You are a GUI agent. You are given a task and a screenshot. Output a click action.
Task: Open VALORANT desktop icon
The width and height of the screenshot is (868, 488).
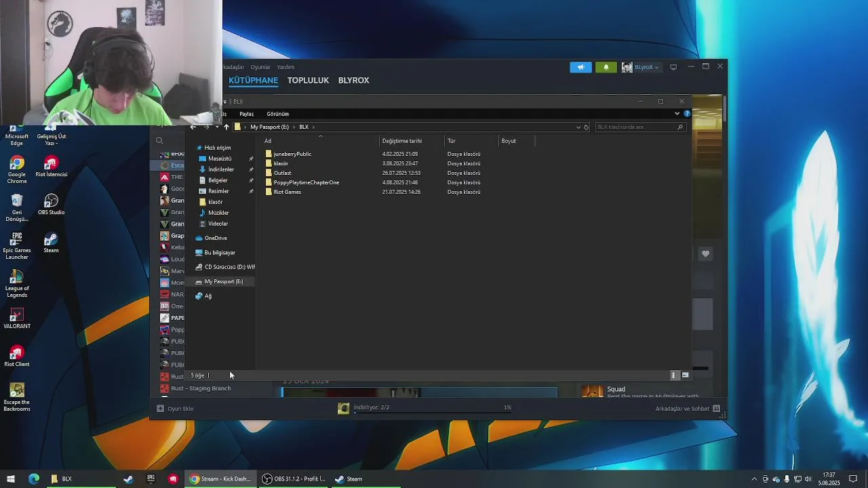click(17, 319)
